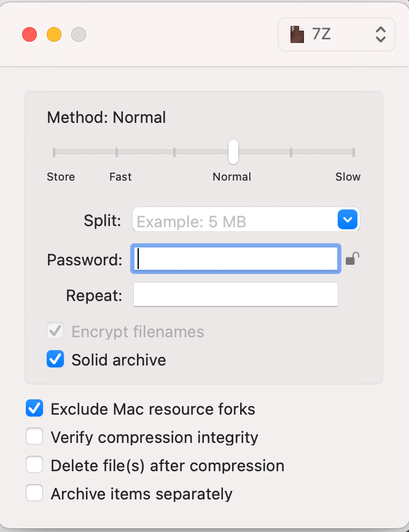Enable Verify compression integrity

(34, 437)
